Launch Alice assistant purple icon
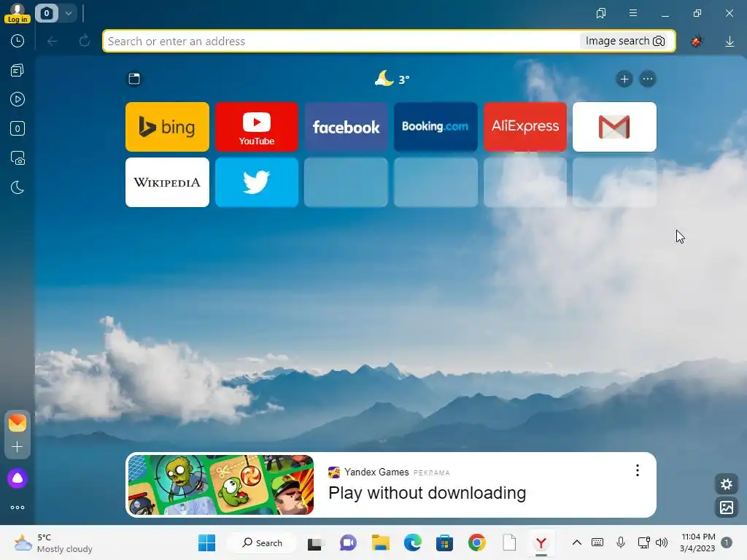The width and height of the screenshot is (747, 560). pos(18,478)
